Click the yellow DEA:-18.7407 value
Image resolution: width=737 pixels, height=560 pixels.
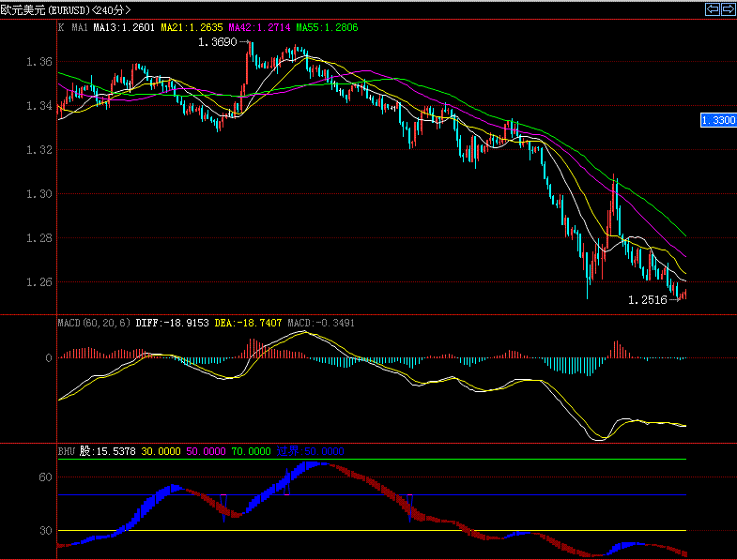(248, 323)
